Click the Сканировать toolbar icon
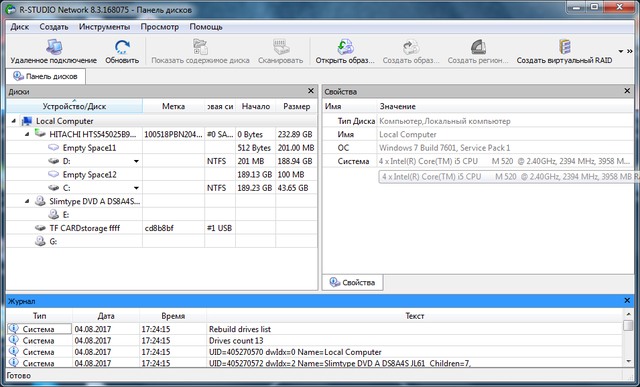 [x=280, y=47]
